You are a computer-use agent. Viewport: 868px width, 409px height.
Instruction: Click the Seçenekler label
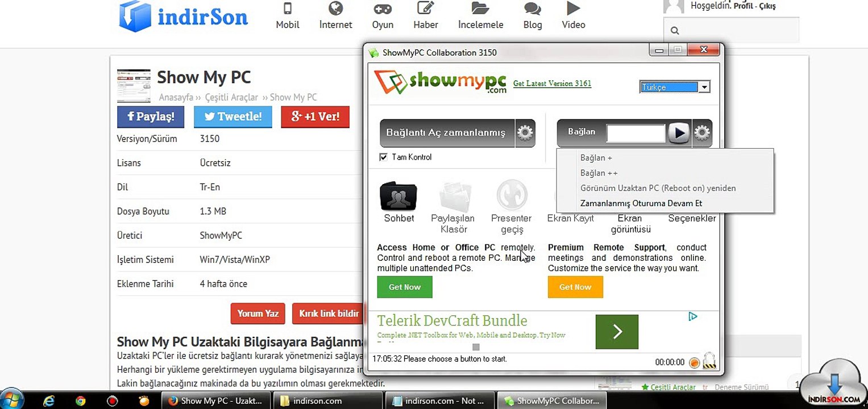click(x=692, y=218)
